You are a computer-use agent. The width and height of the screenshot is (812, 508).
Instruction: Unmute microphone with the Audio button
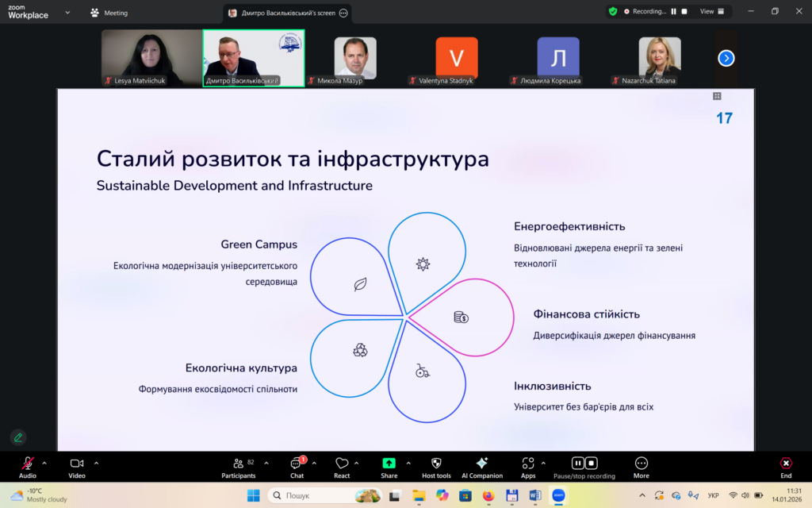coord(28,464)
